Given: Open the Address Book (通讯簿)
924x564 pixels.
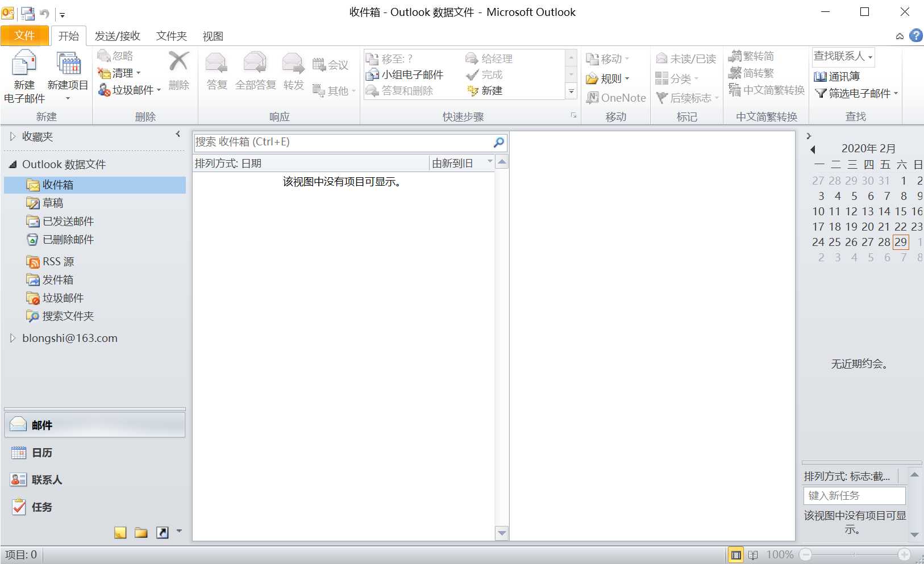Looking at the screenshot, I should [x=836, y=77].
